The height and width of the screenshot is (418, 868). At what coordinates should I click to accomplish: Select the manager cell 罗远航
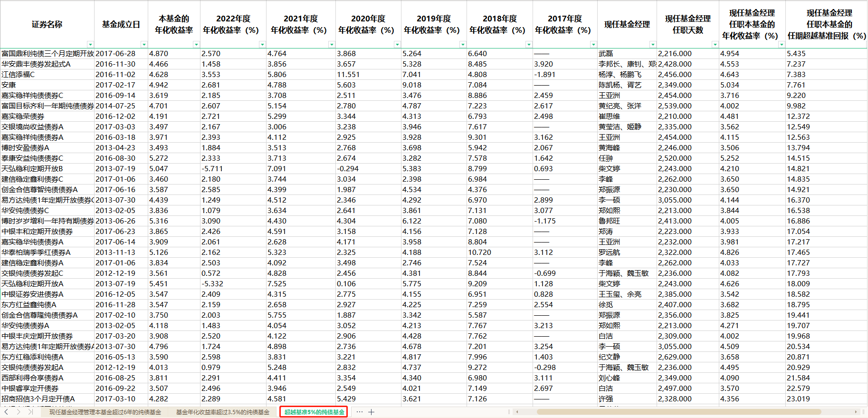[x=627, y=253]
